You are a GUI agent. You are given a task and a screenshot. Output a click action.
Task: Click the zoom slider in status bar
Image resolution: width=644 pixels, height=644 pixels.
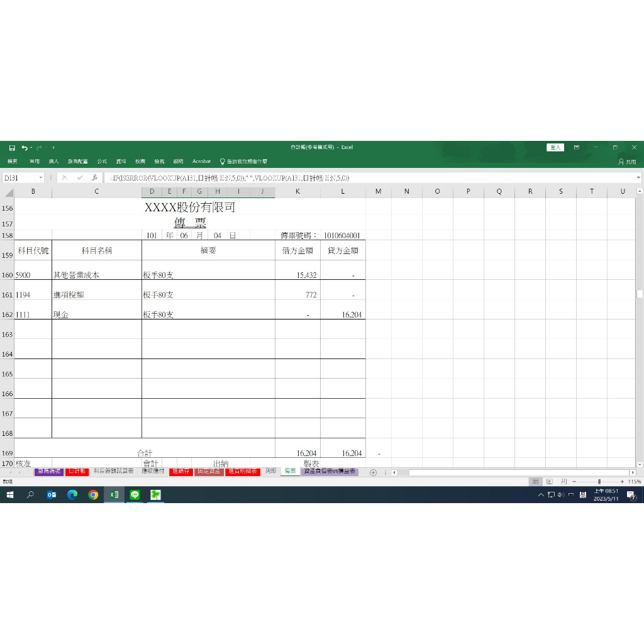pos(599,481)
